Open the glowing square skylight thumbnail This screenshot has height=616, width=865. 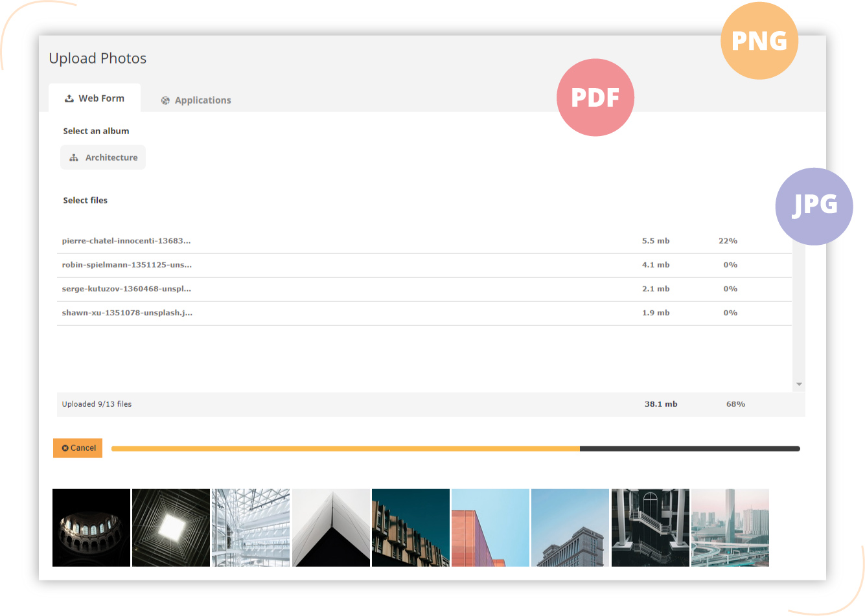tap(171, 528)
